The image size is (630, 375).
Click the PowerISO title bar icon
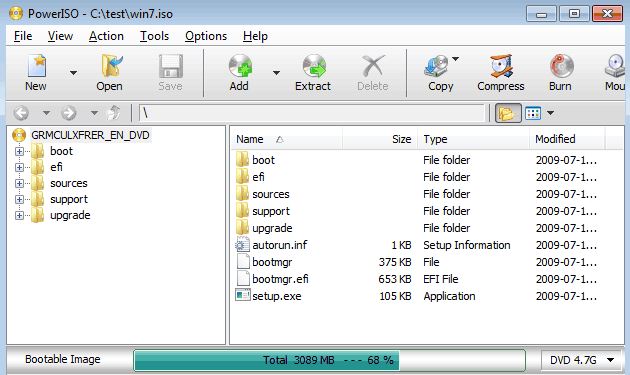click(16, 13)
